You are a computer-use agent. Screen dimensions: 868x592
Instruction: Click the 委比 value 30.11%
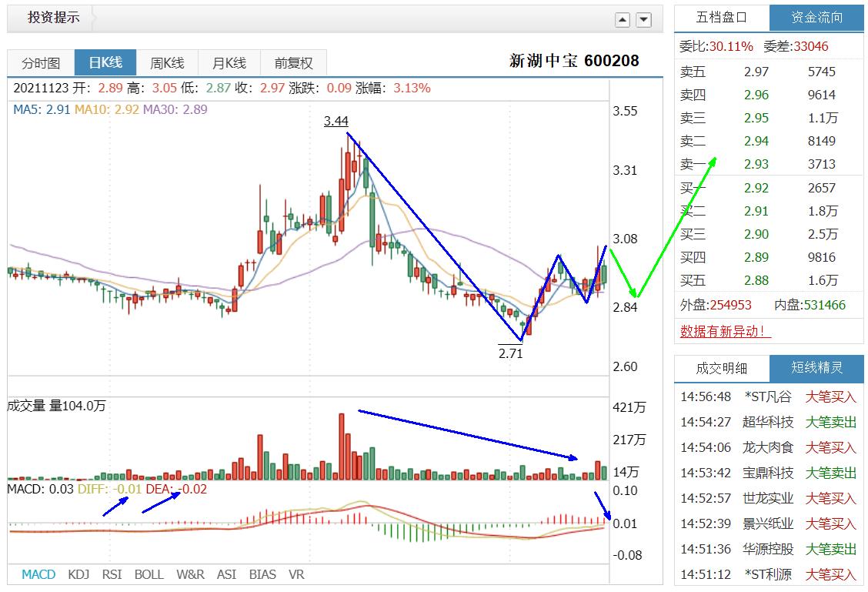(x=731, y=46)
